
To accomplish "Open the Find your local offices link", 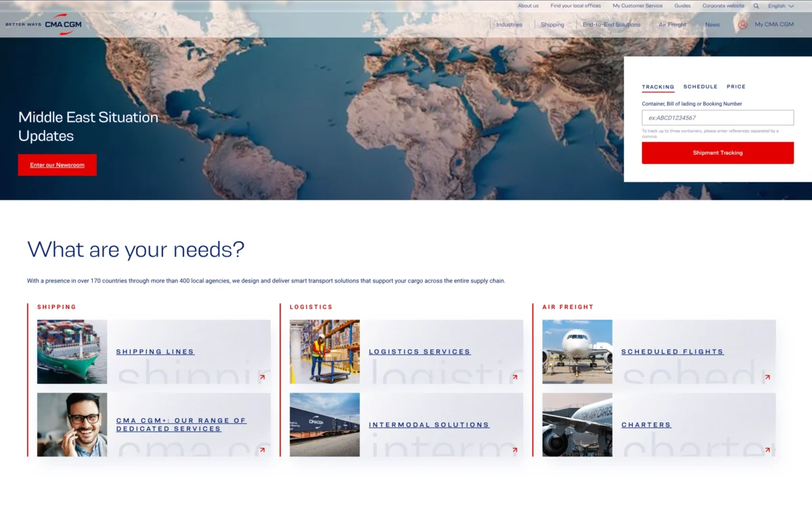I will [575, 5].
